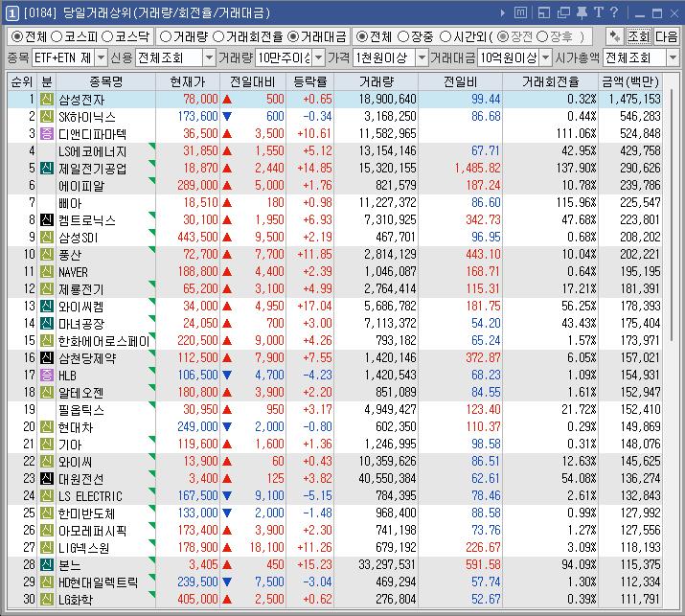Click the right-pointing arrow icon in title bar

[503, 13]
